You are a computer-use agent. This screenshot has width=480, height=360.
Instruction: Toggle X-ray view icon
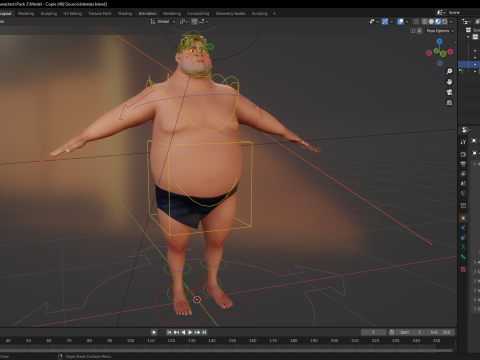(x=416, y=21)
